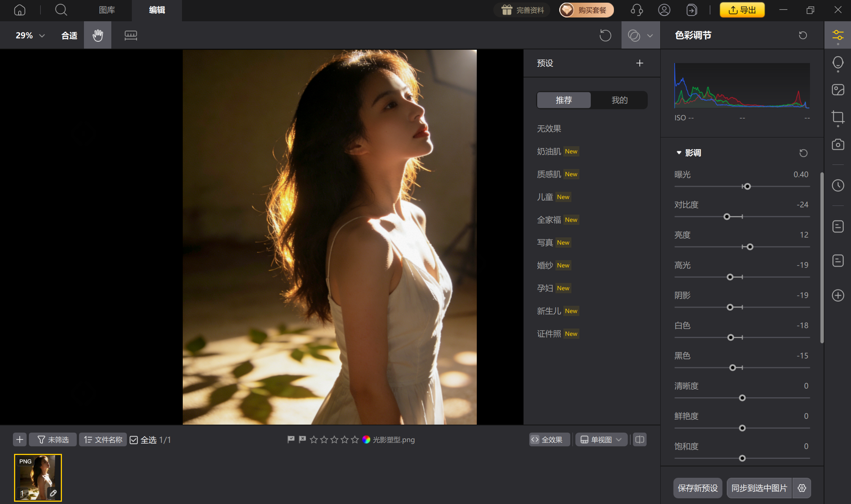This screenshot has width=851, height=504.
Task: Click the search magnifier icon
Action: pyautogui.click(x=61, y=10)
